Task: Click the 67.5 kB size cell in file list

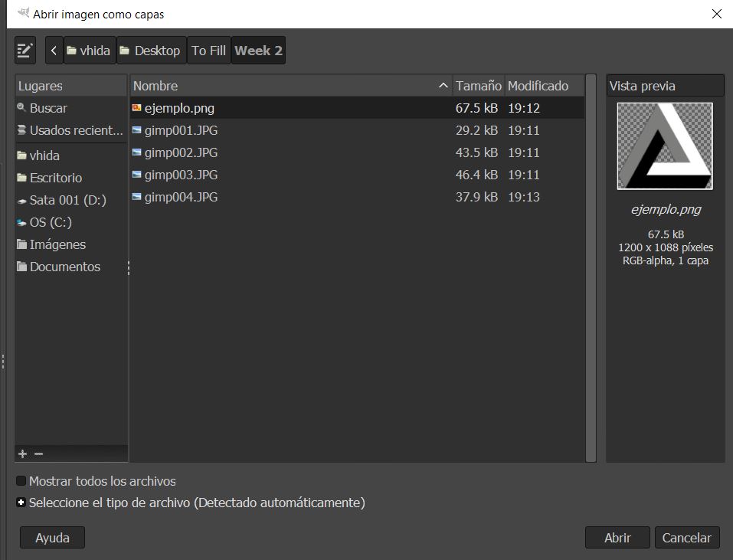Action: tap(476, 108)
